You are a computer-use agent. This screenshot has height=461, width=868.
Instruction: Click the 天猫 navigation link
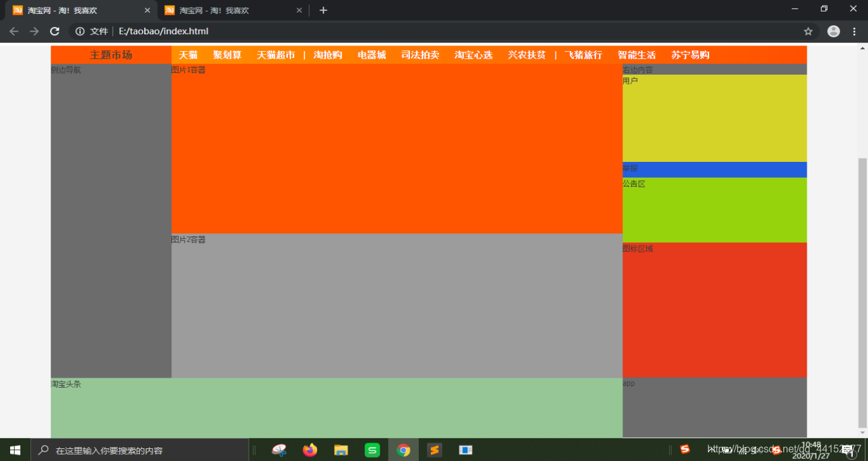click(x=188, y=55)
